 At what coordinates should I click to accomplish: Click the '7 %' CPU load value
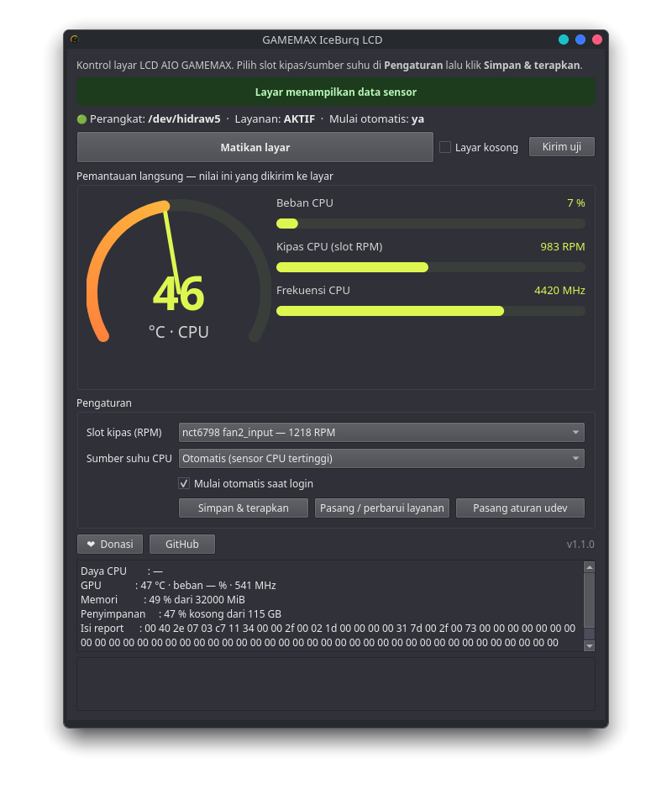(576, 203)
